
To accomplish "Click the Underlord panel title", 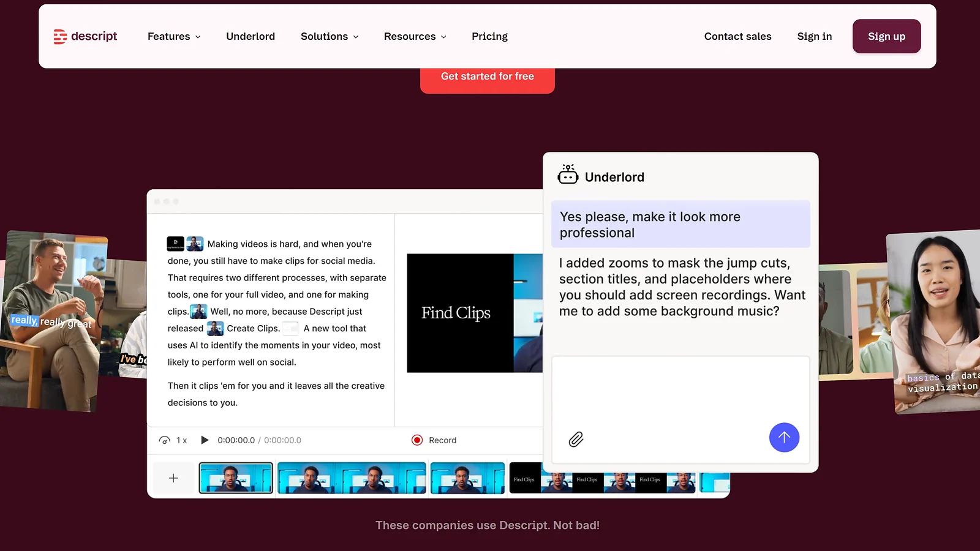I will click(x=614, y=178).
